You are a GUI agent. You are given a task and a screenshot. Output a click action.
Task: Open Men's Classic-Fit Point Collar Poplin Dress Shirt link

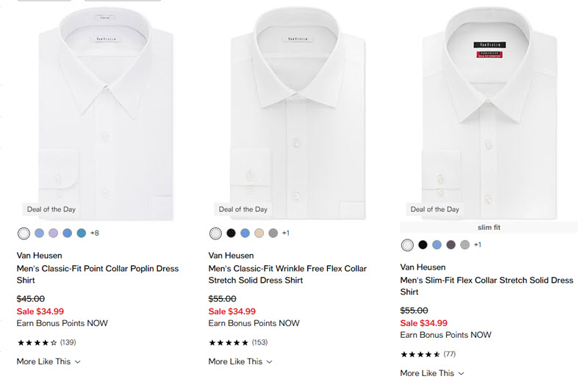[97, 274]
